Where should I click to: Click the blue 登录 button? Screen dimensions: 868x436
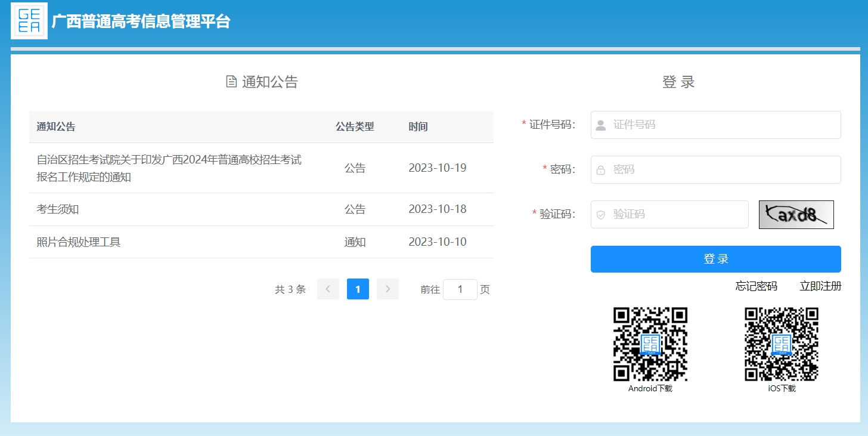[715, 259]
